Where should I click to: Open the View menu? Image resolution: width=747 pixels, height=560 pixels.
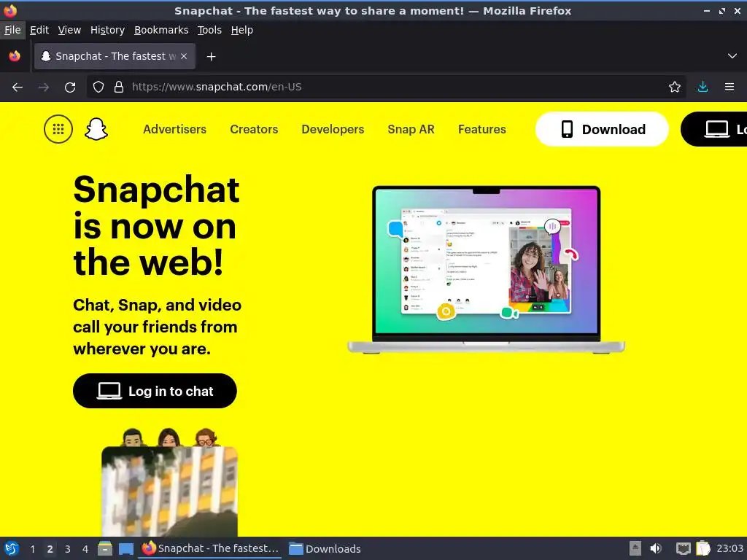click(x=69, y=30)
